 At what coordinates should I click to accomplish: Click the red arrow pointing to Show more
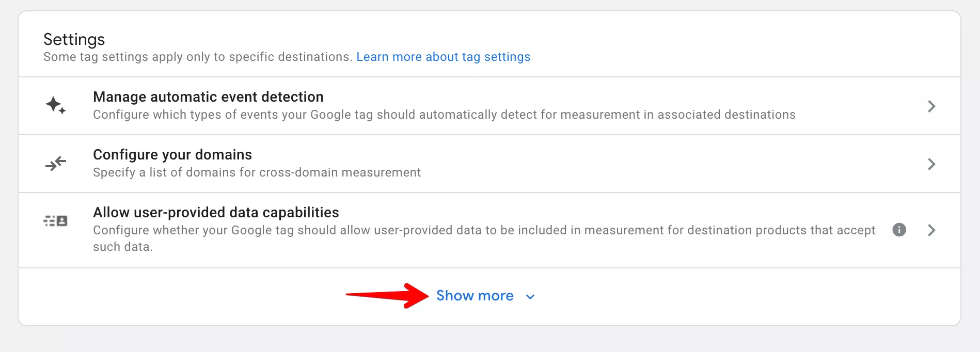[x=387, y=295]
